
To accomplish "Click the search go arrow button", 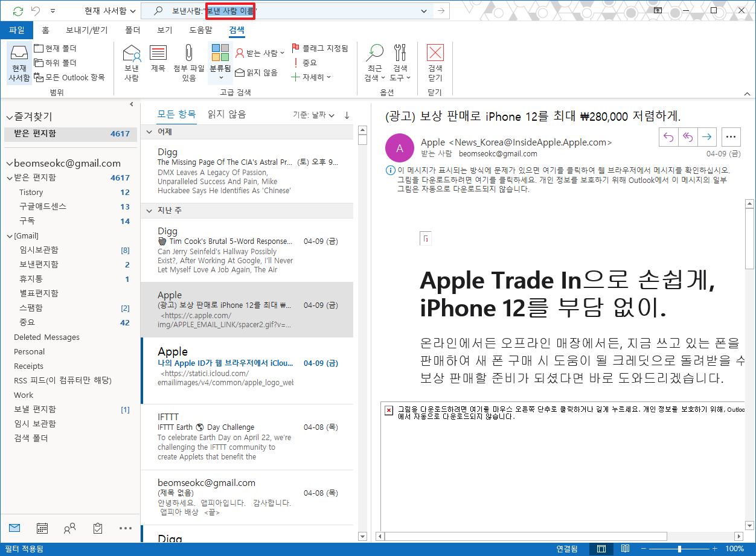I will [x=441, y=11].
